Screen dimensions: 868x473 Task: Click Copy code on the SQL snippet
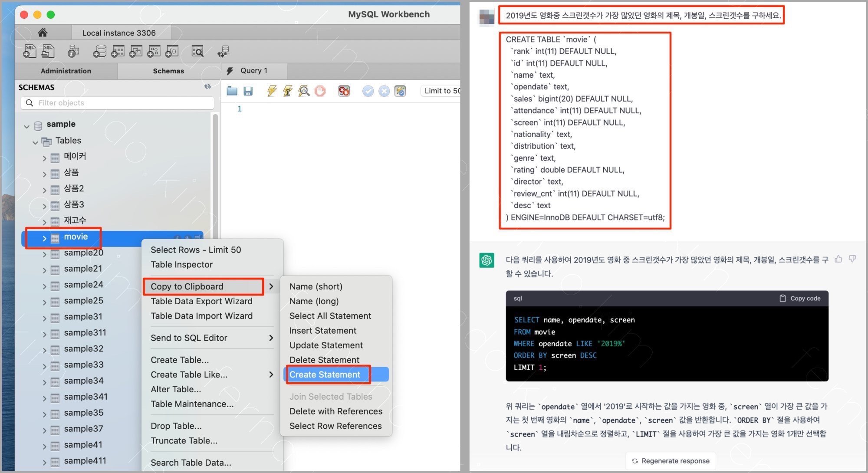799,298
